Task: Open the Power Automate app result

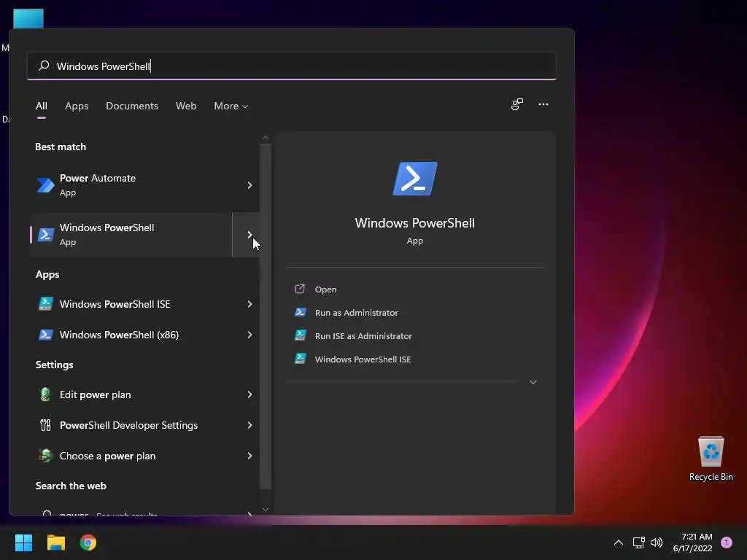Action: (131, 185)
